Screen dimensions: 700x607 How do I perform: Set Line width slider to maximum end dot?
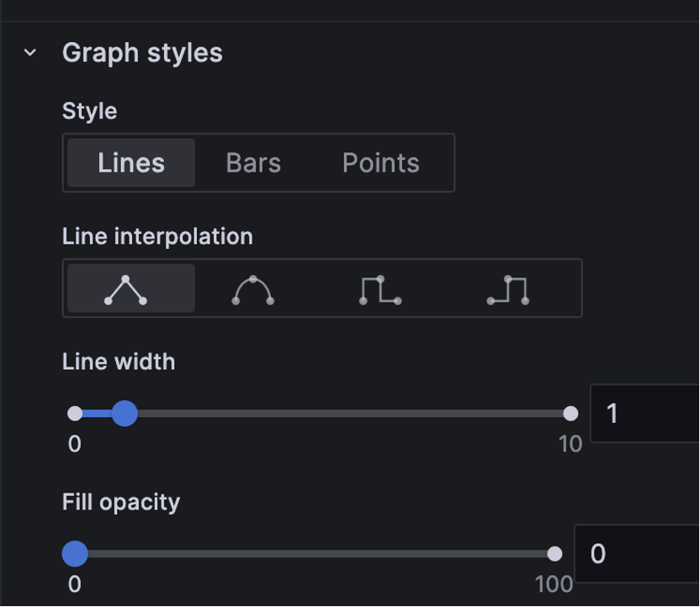coord(570,414)
